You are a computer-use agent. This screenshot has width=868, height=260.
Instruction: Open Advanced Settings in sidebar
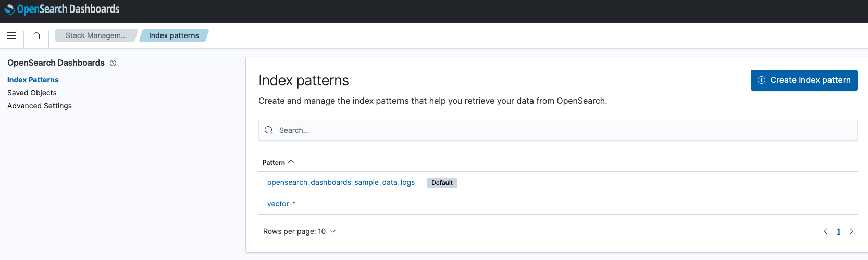pyautogui.click(x=40, y=106)
